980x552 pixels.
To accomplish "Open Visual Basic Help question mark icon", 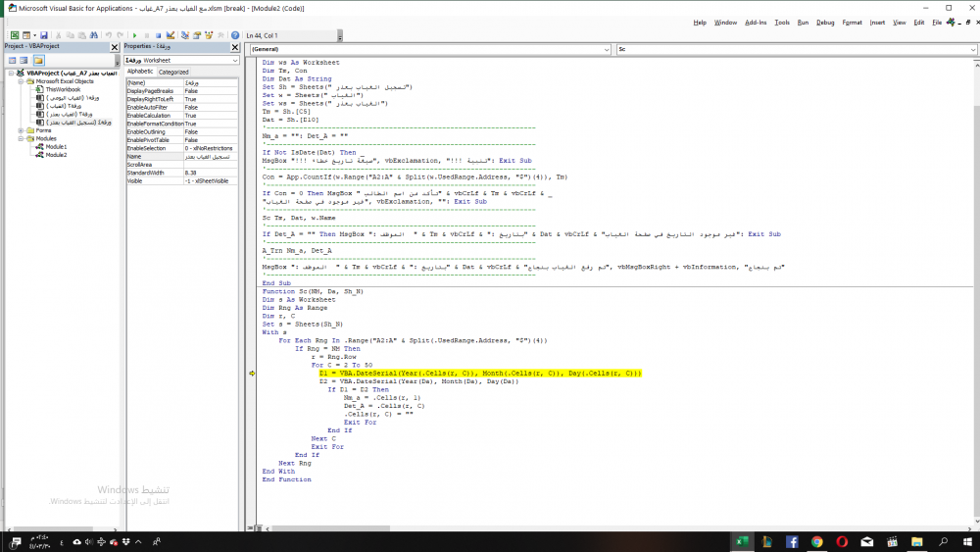I will pyautogui.click(x=235, y=35).
